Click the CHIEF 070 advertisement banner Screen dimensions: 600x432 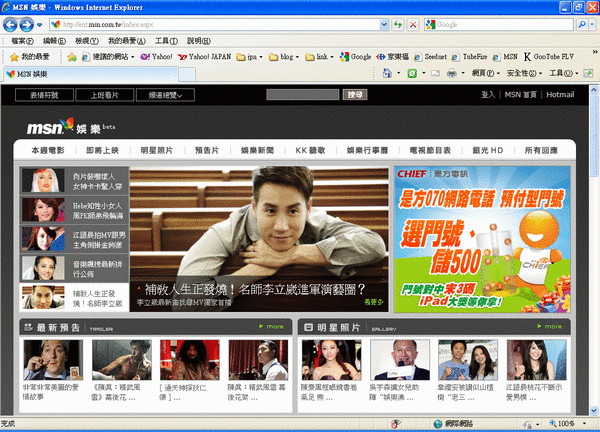pyautogui.click(x=482, y=239)
